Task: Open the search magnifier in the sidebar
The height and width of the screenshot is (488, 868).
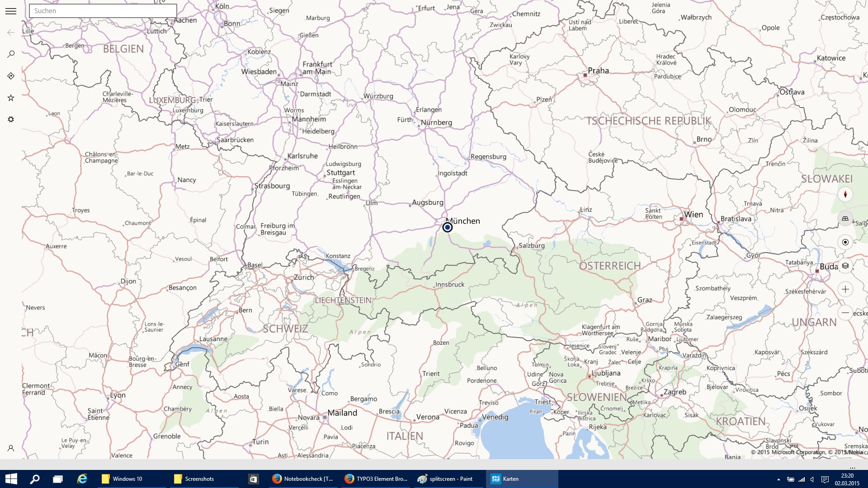Action: (x=11, y=54)
